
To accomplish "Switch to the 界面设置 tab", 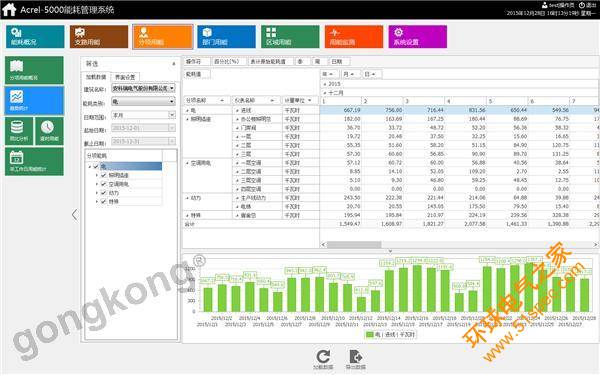I will coord(125,77).
